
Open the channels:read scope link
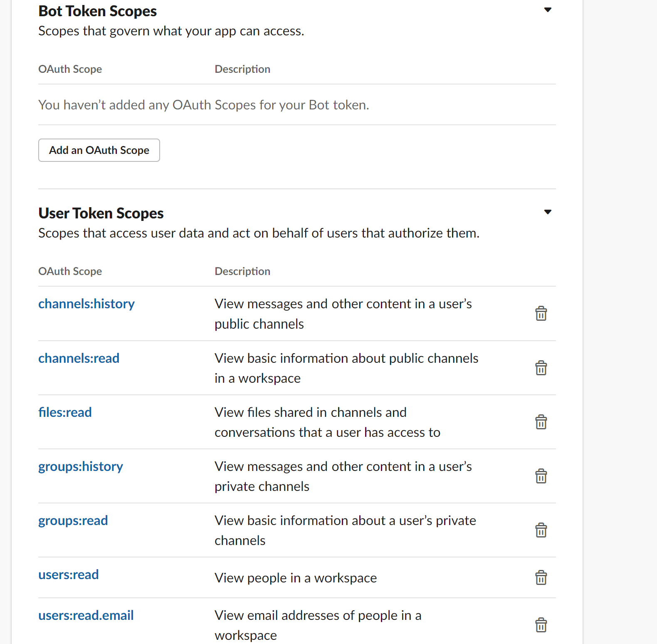(x=79, y=358)
